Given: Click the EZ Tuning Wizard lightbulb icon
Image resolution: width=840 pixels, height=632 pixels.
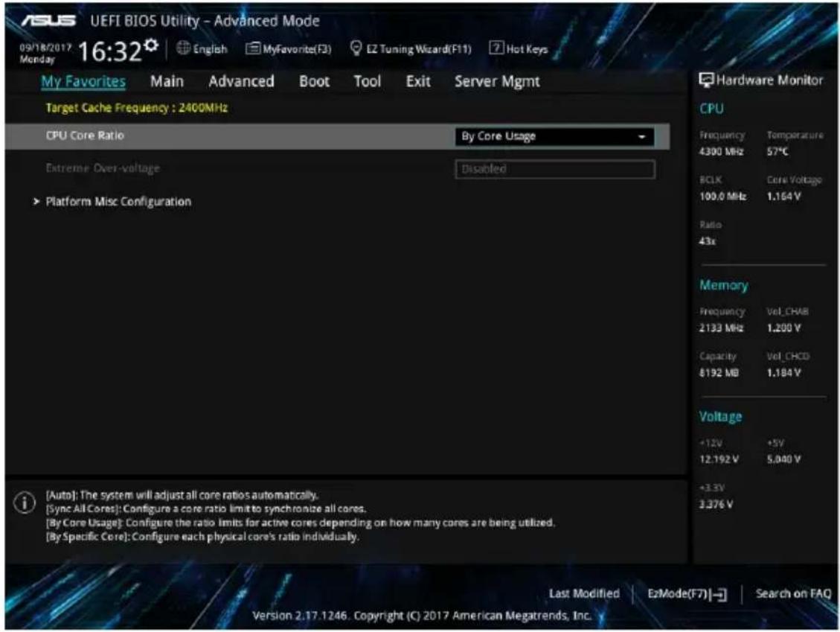Looking at the screenshot, I should (x=356, y=48).
